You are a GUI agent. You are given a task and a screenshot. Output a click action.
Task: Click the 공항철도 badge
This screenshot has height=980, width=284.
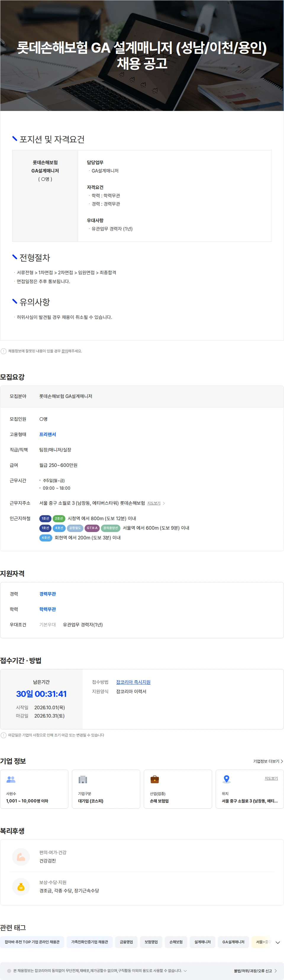(x=75, y=528)
